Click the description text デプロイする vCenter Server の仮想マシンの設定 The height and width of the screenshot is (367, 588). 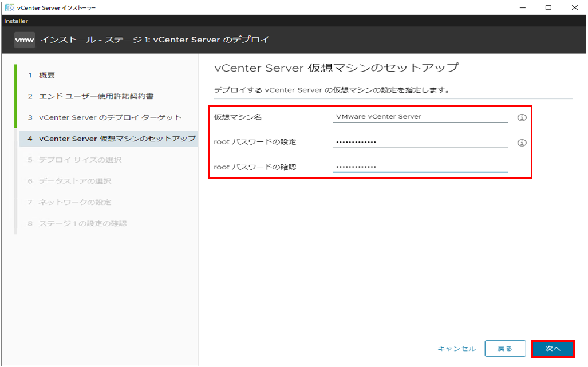coord(332,90)
